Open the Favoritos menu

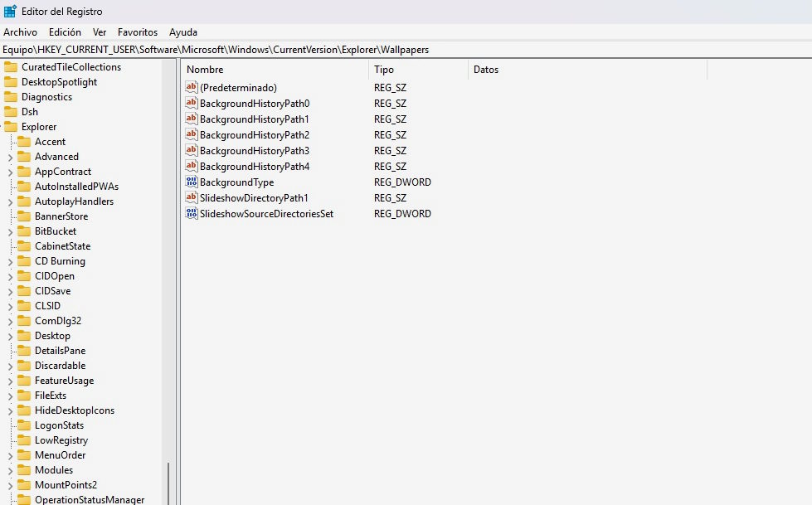point(137,32)
